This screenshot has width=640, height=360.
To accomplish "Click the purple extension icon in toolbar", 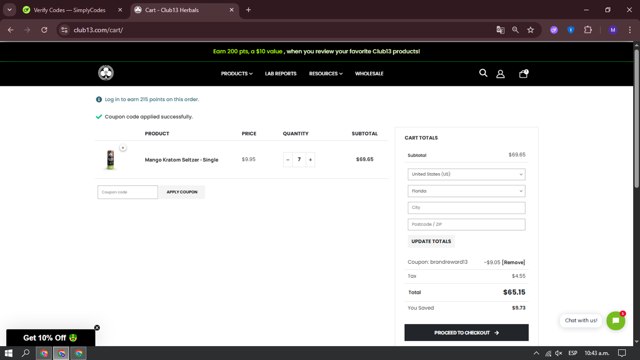I will coord(554,30).
